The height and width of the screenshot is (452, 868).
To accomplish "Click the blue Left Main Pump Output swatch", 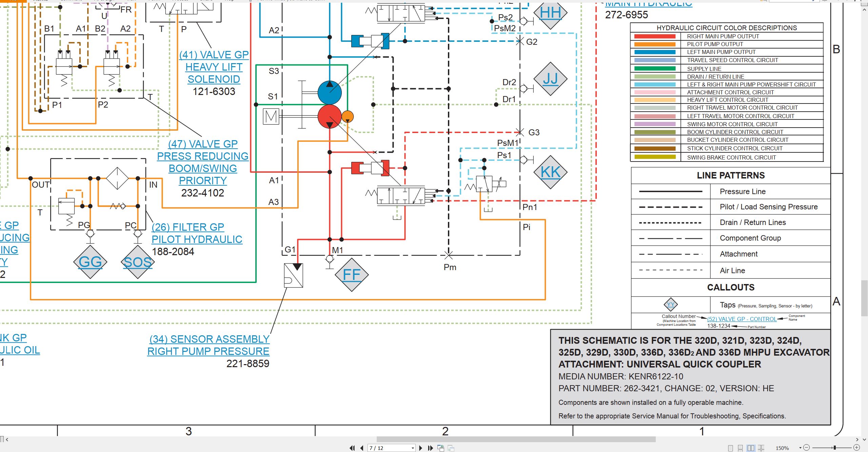I will pyautogui.click(x=655, y=52).
